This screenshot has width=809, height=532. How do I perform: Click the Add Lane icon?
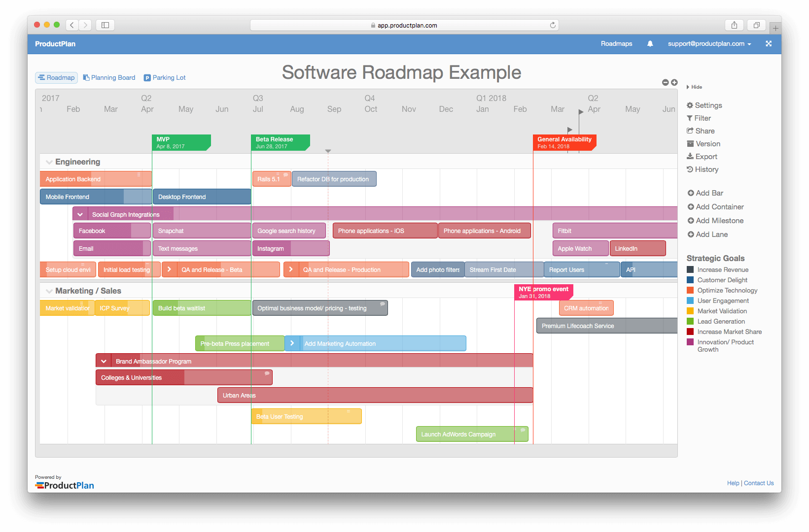690,234
